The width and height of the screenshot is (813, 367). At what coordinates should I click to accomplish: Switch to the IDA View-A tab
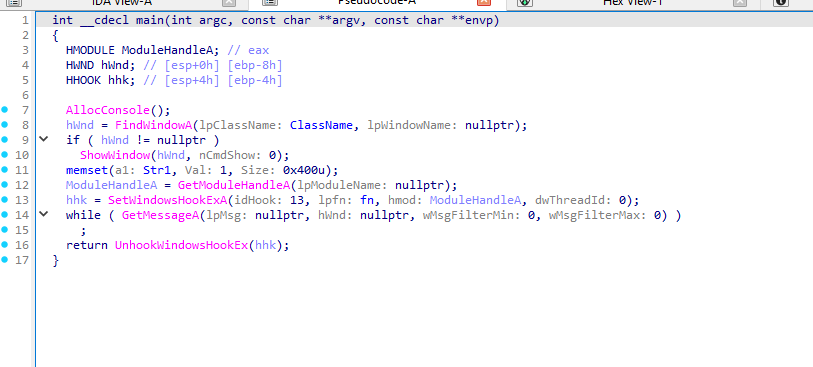(122, 3)
